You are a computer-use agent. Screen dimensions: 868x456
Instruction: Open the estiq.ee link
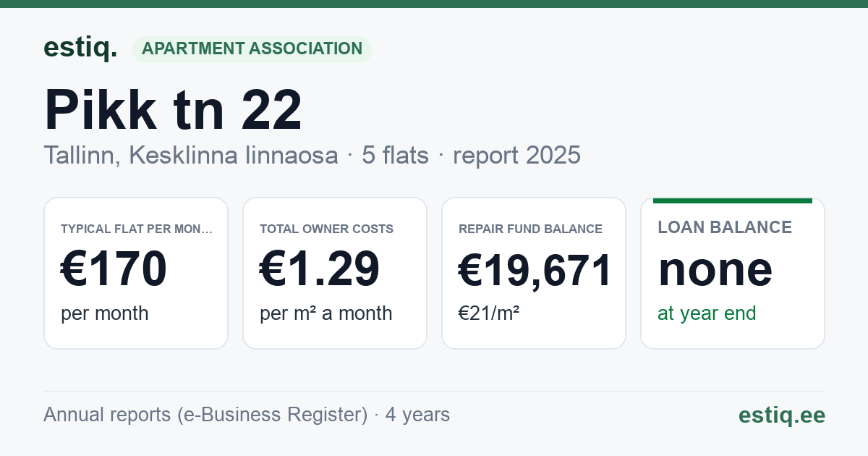(781, 415)
